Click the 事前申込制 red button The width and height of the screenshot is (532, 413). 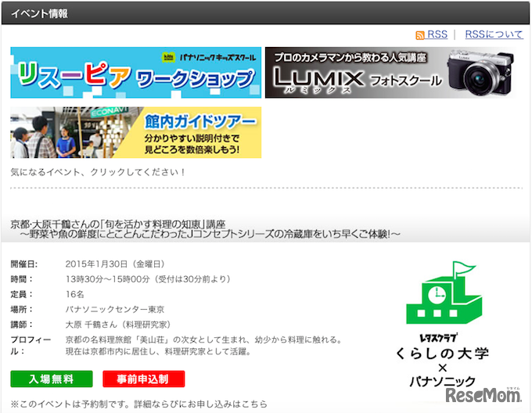[x=143, y=379]
